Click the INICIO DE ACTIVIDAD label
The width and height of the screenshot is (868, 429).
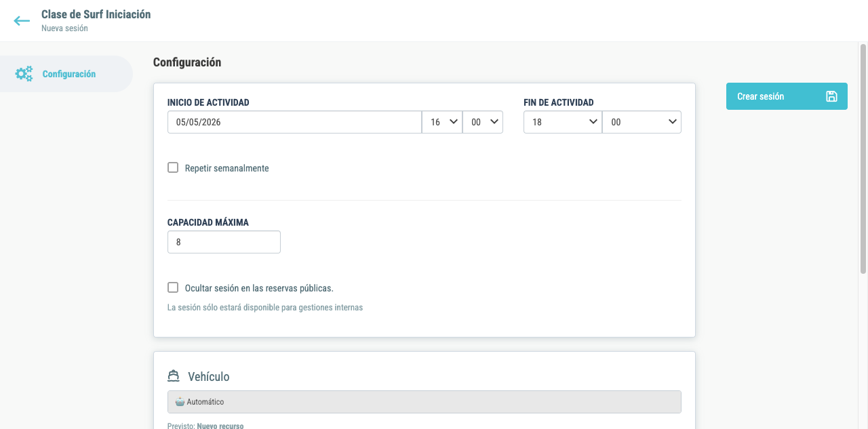tap(208, 102)
